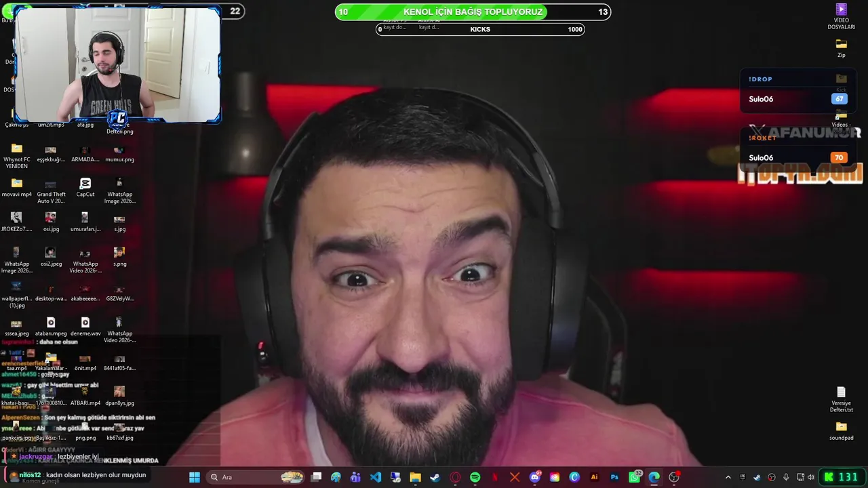Click the microphone tray icon

coord(786,477)
